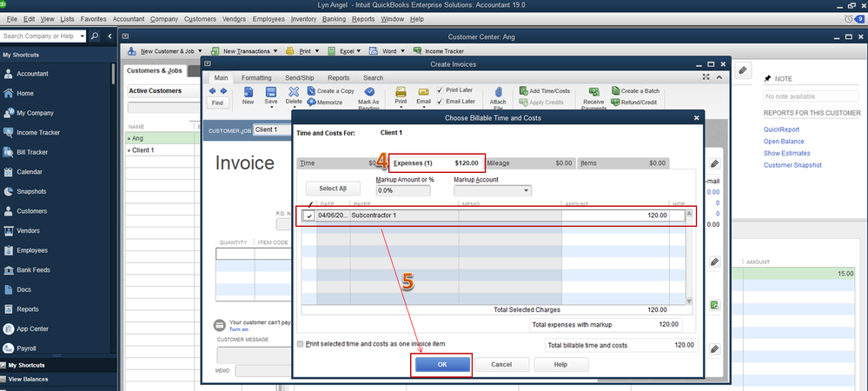This screenshot has height=391, width=868.
Task: Click OK in Choose Billable dialog
Action: point(442,364)
